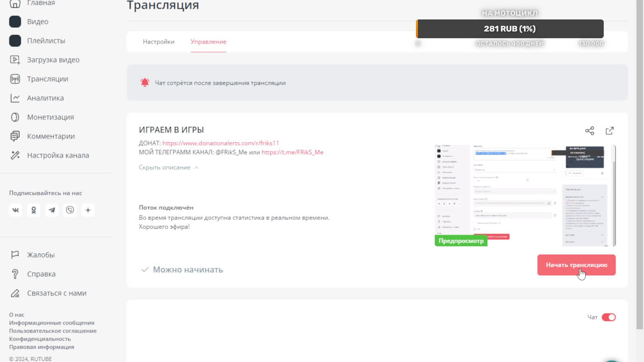
Task: Click the stream preview thumbnail
Action: [x=525, y=195]
